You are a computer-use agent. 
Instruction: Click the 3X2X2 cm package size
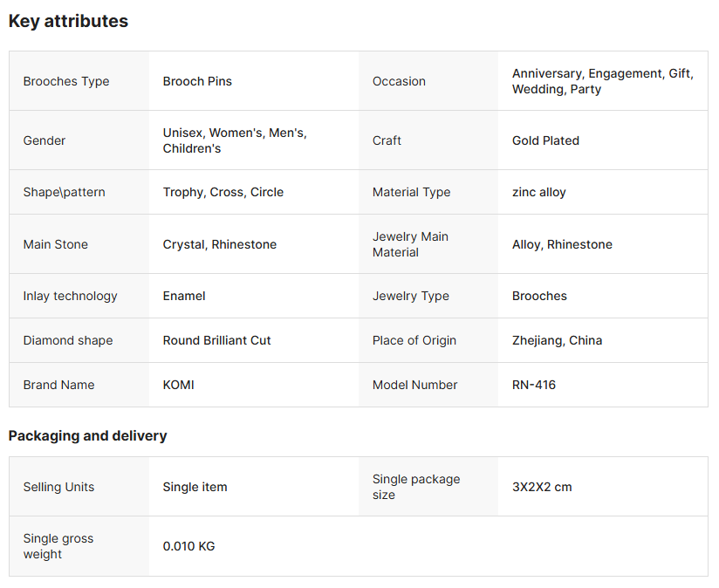542,487
